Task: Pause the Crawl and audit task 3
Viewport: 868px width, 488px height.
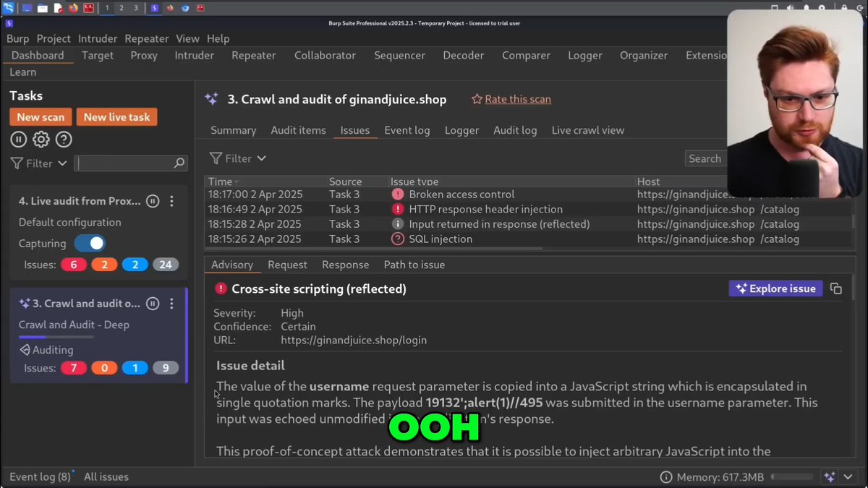Action: 153,304
